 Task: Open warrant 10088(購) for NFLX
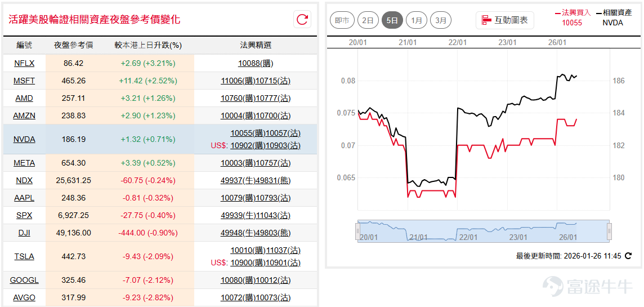[256, 63]
